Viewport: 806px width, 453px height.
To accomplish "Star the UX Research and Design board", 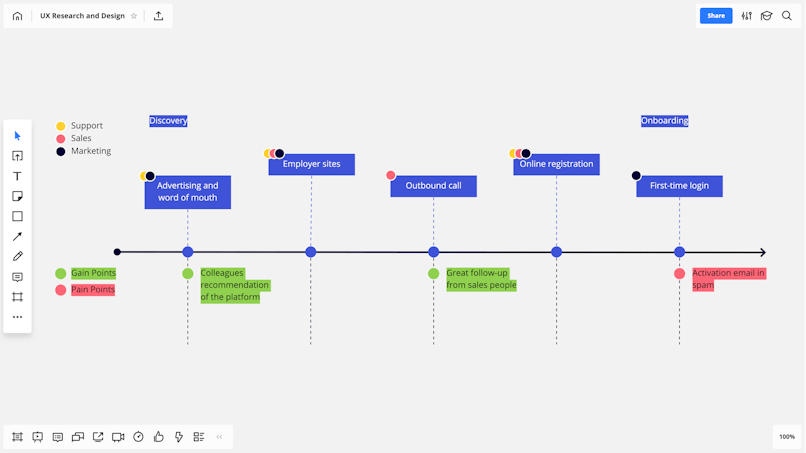I will 134,16.
